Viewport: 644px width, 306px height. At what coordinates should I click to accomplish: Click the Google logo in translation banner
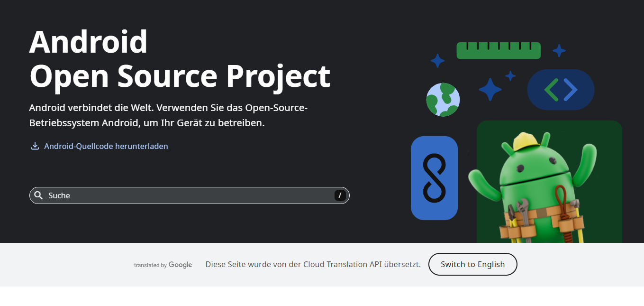point(180,265)
